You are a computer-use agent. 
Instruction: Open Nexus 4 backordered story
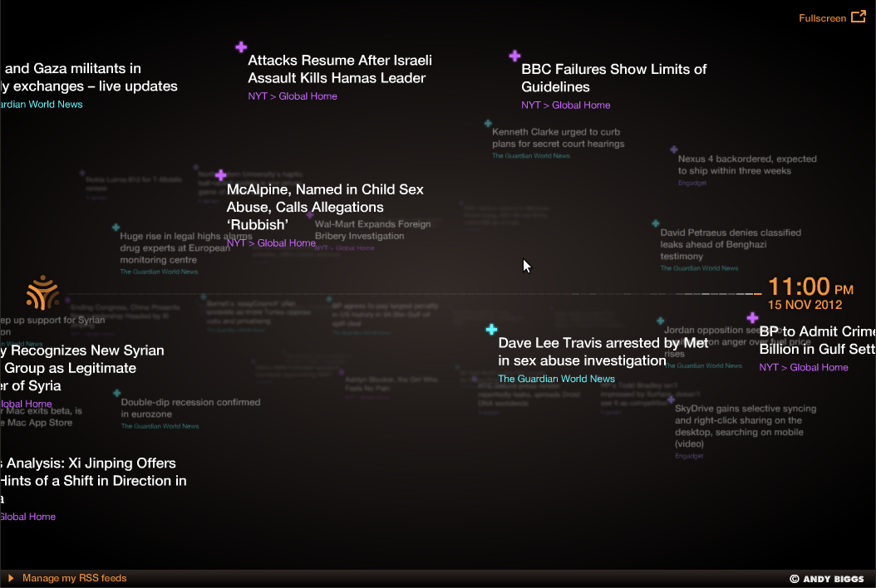(747, 164)
